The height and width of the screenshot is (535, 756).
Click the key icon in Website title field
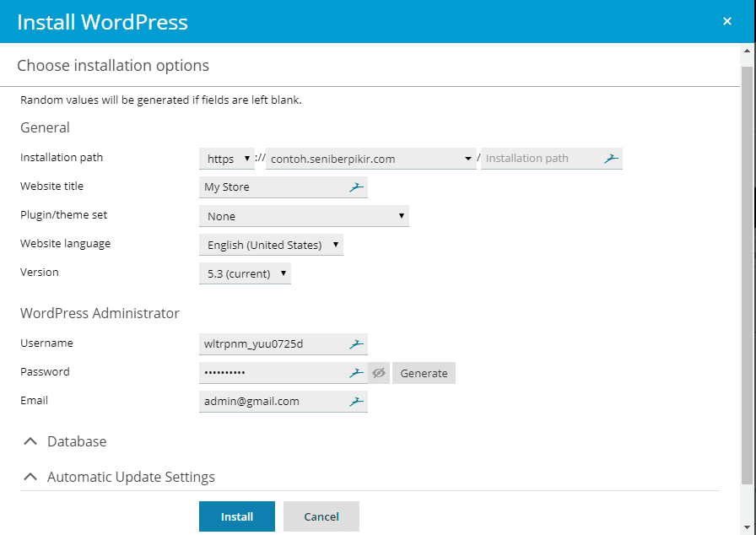(x=356, y=187)
